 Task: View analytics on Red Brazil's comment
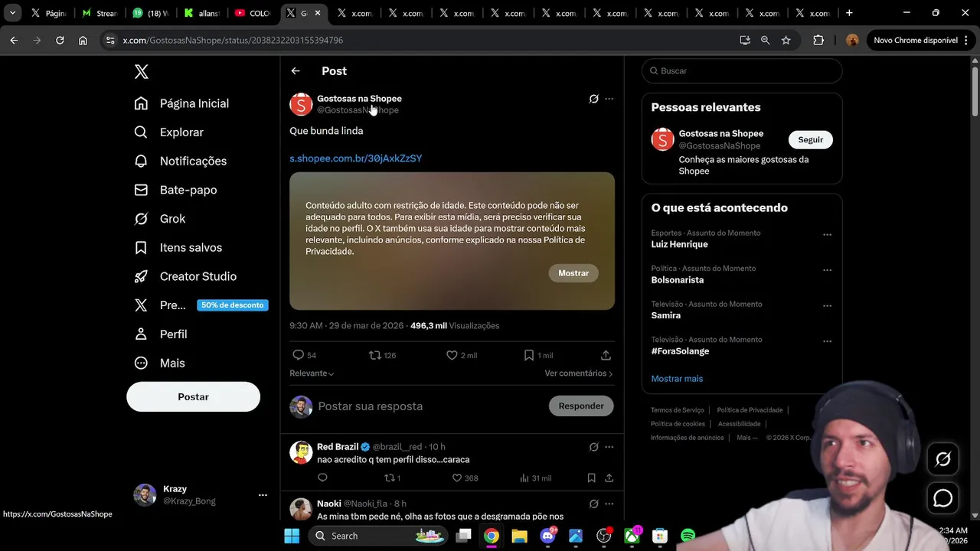(x=524, y=478)
